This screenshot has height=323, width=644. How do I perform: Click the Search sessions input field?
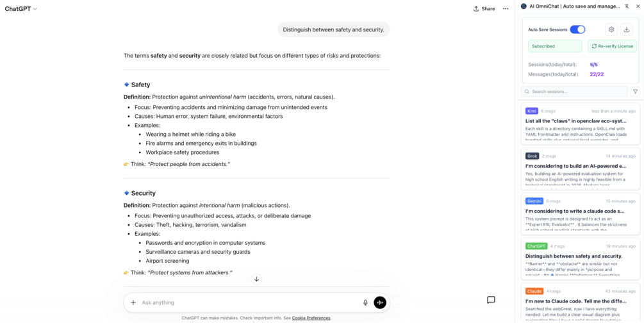pos(575,92)
